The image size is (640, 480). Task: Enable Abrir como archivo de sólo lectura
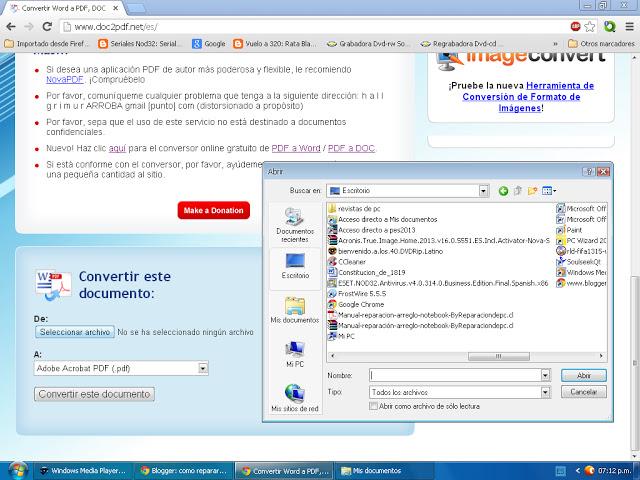373,406
